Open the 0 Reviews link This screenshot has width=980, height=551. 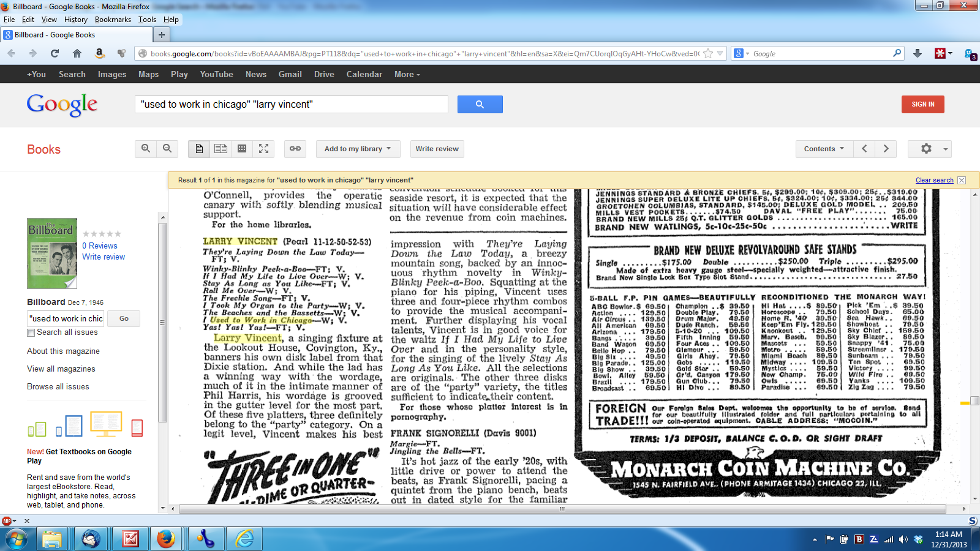coord(100,246)
